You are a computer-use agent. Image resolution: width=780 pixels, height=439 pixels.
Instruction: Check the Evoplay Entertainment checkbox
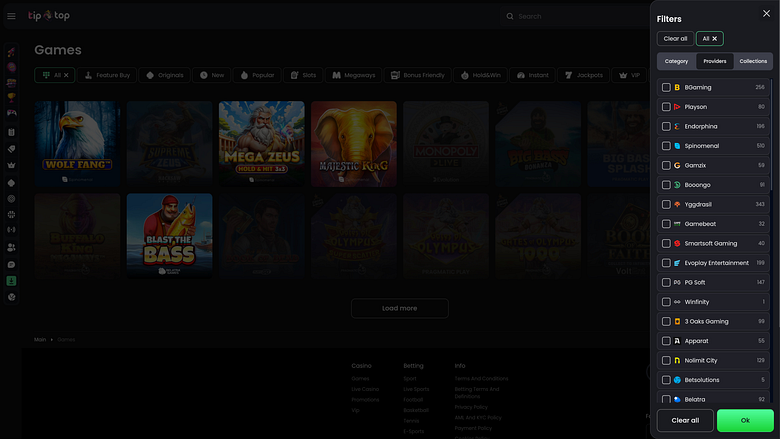pyautogui.click(x=666, y=263)
